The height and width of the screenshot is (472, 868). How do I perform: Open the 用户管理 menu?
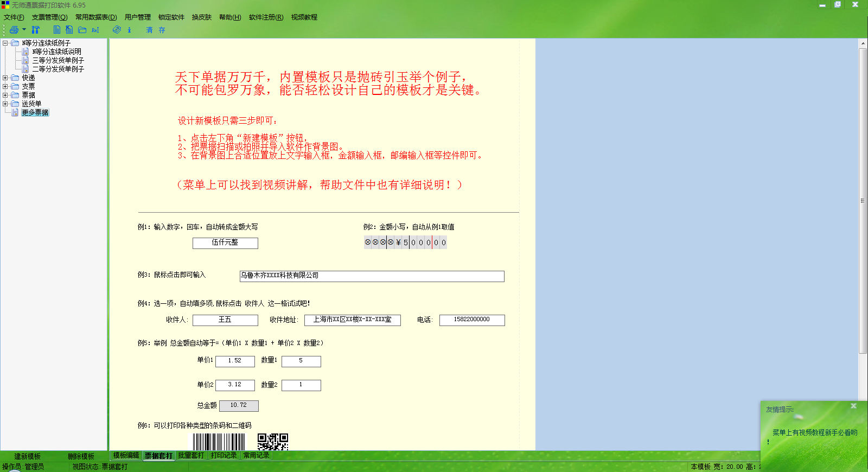pos(138,17)
